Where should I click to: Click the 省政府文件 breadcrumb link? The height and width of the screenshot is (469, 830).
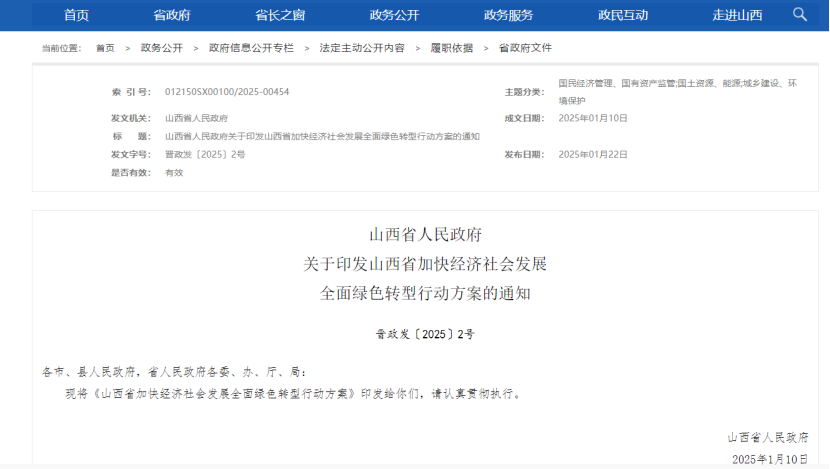525,48
